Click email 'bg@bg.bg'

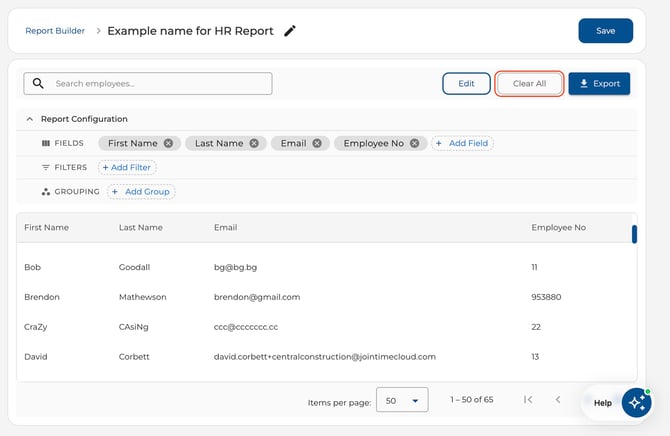pyautogui.click(x=235, y=268)
